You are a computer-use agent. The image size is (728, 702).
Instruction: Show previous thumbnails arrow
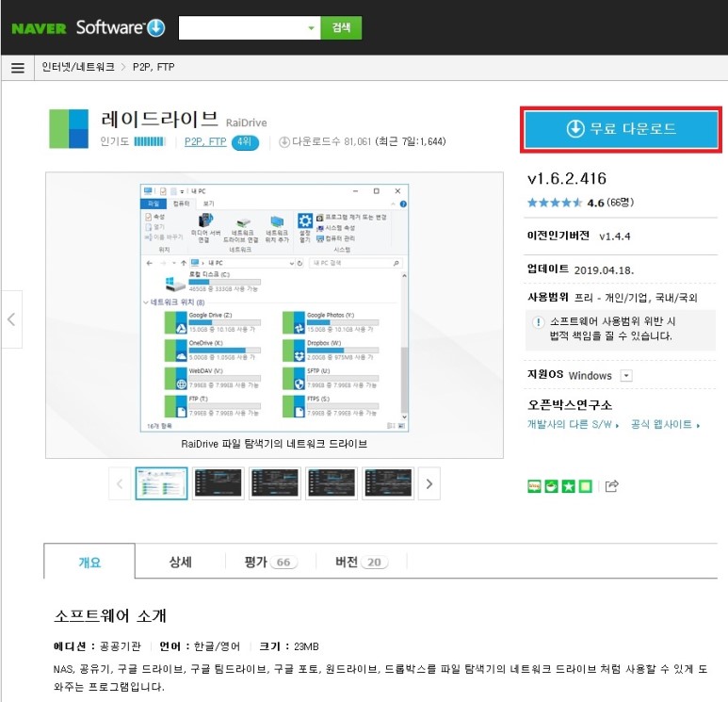point(120,483)
